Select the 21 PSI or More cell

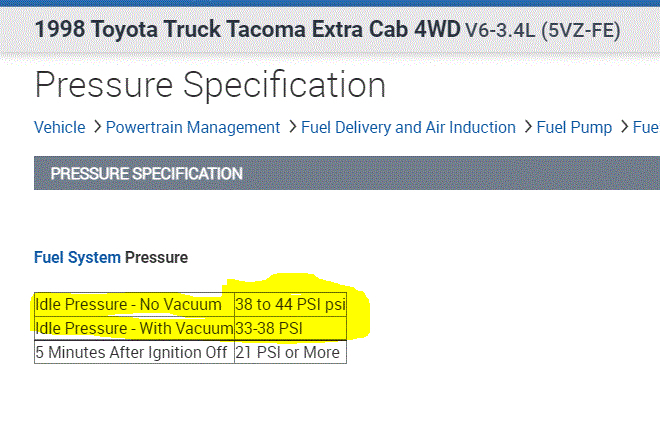coord(290,352)
